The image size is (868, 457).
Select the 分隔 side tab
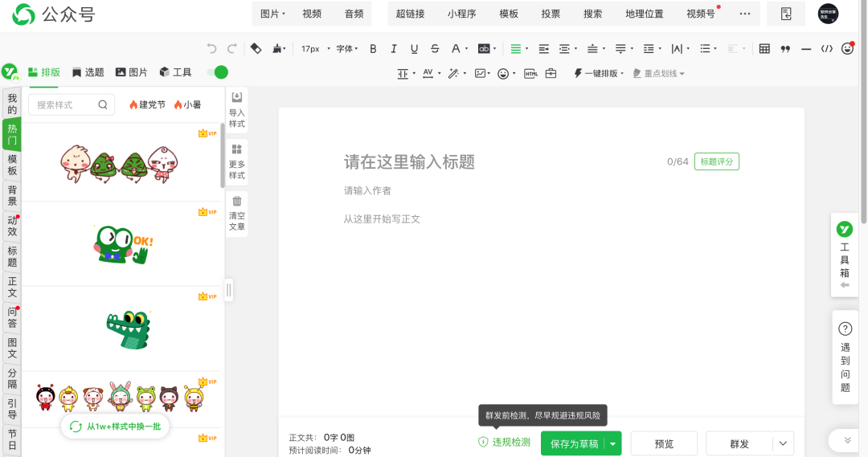click(x=12, y=378)
